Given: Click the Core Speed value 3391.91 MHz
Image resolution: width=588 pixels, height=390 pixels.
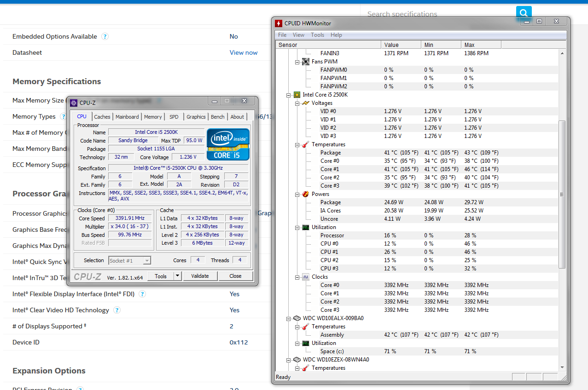Looking at the screenshot, I should [130, 218].
